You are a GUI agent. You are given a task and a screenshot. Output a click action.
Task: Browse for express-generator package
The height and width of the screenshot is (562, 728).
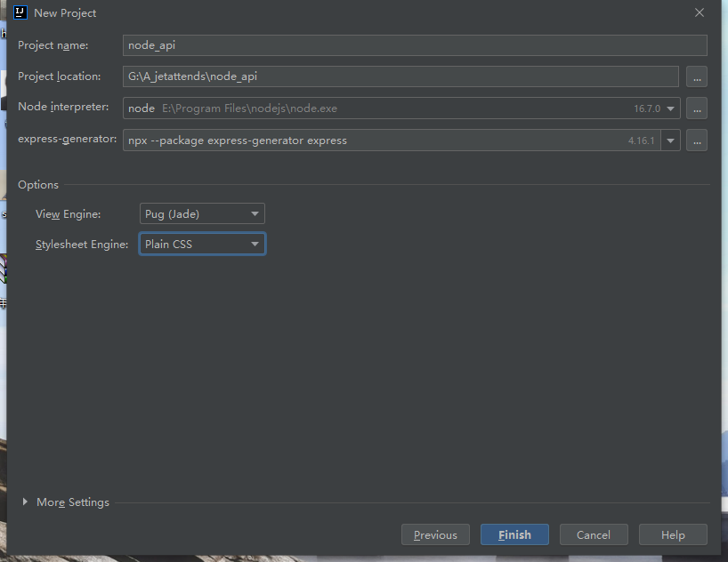[x=697, y=140]
